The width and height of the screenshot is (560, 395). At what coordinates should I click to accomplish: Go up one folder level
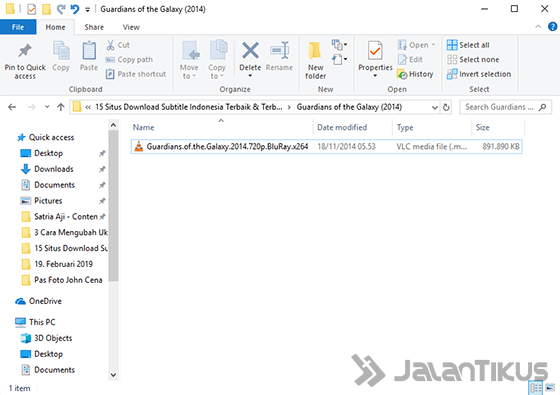coord(61,107)
